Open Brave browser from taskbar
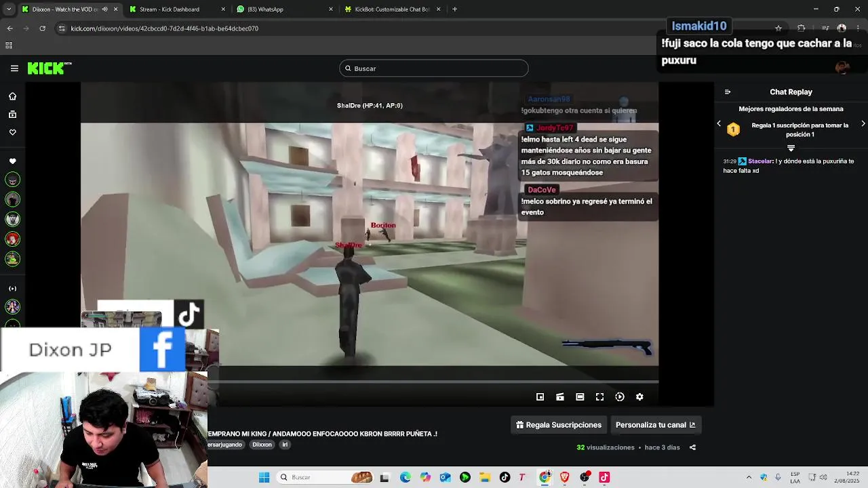868x488 pixels. coord(564,477)
